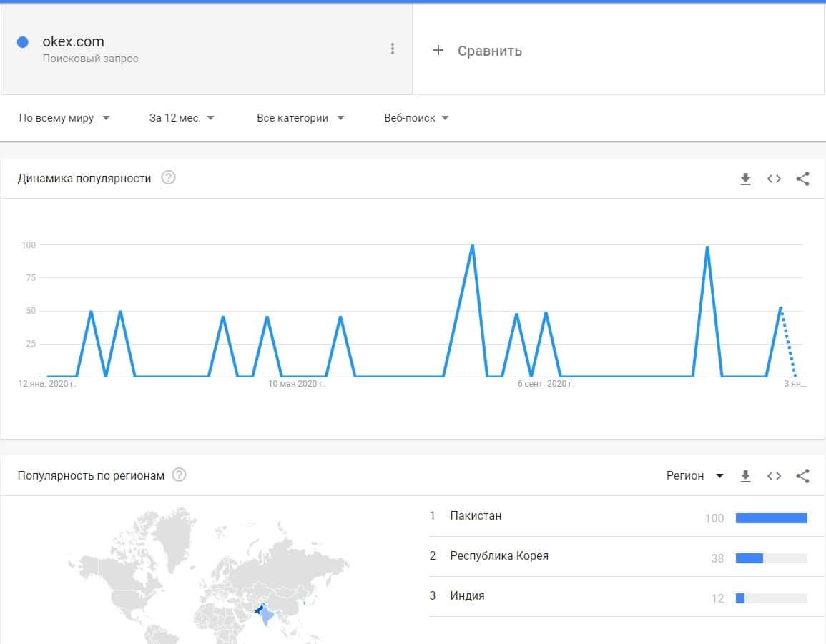Screen dimensions: 826x644
Task: Open the Регион dropdown selector
Action: click(695, 475)
